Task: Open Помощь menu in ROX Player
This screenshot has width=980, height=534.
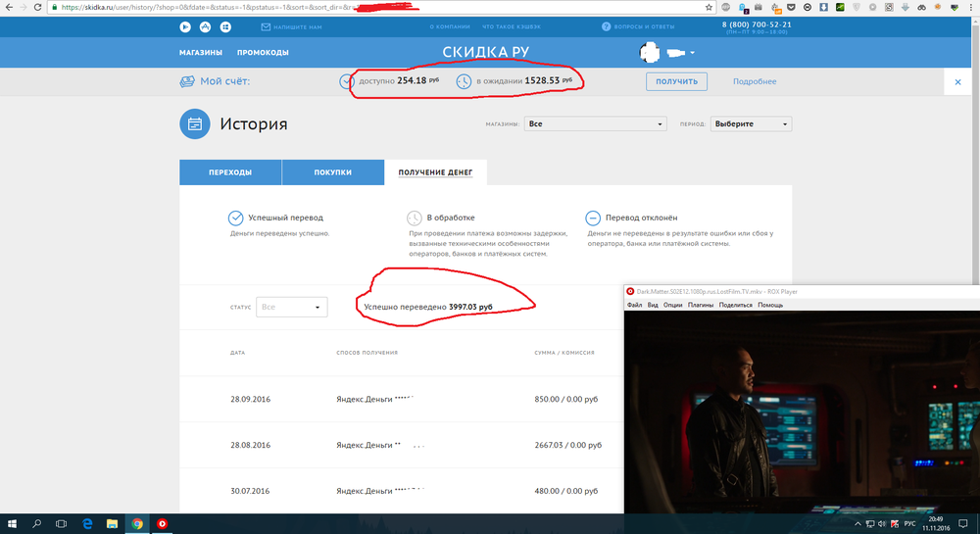Action: click(x=770, y=305)
